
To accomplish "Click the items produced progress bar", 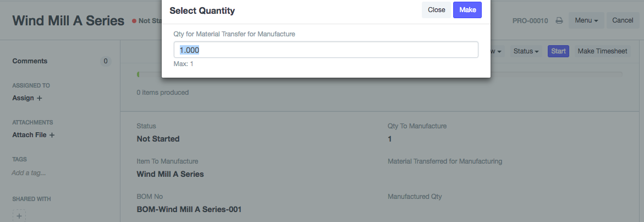I will [x=379, y=74].
